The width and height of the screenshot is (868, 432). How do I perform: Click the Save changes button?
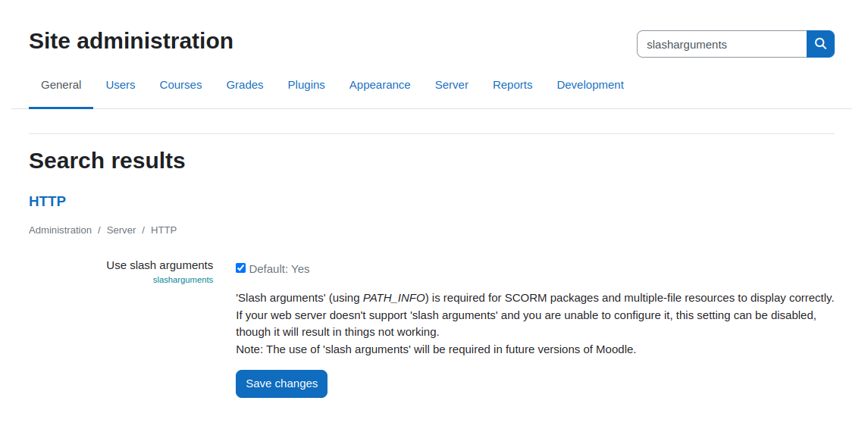[282, 384]
